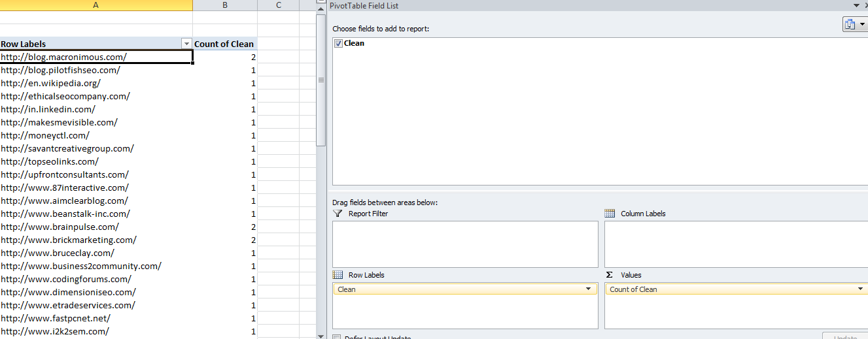
Task: Select cell http://en.wikipedia.org/
Action: pos(96,83)
